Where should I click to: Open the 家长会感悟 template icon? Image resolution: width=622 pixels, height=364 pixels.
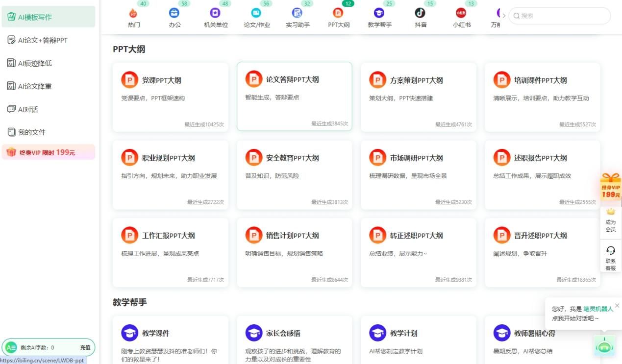pos(254,333)
